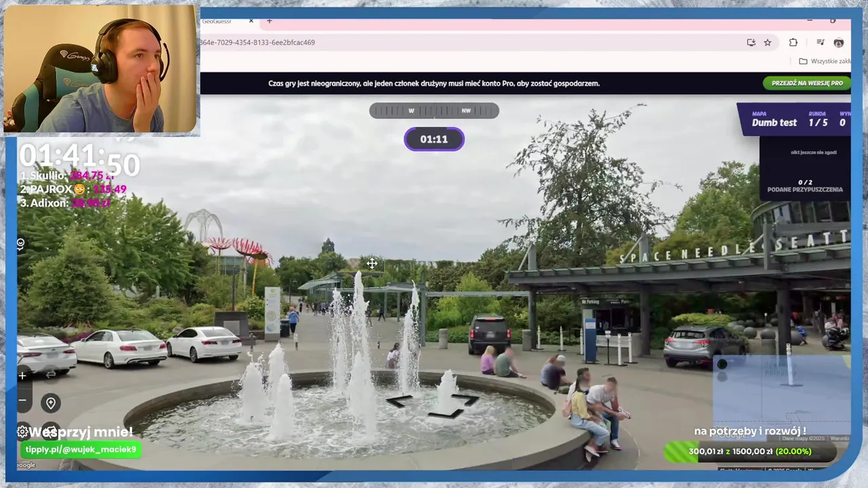Click the compass heading bar
This screenshot has width=868, height=488.
[434, 110]
